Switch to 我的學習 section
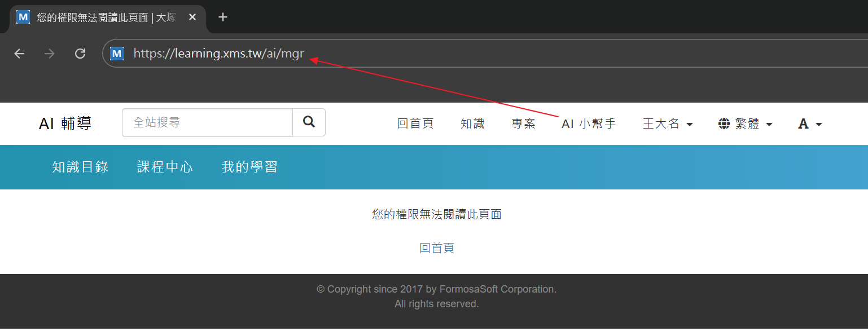Image resolution: width=868 pixels, height=336 pixels. click(x=249, y=167)
